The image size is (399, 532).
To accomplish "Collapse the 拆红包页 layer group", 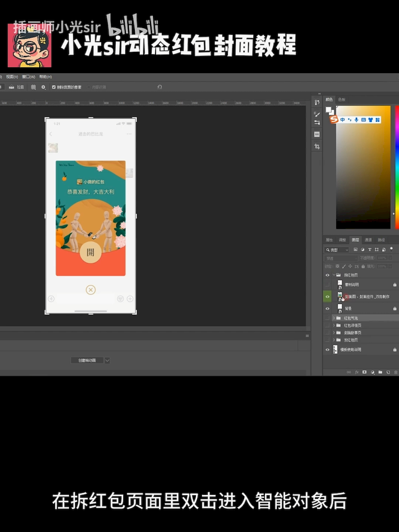I will coord(334,275).
